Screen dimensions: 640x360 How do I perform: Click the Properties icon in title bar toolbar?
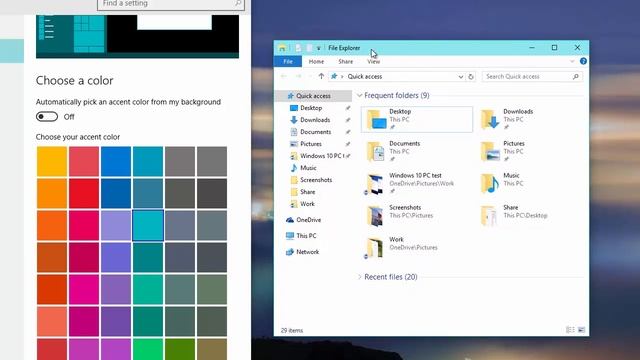coord(298,48)
